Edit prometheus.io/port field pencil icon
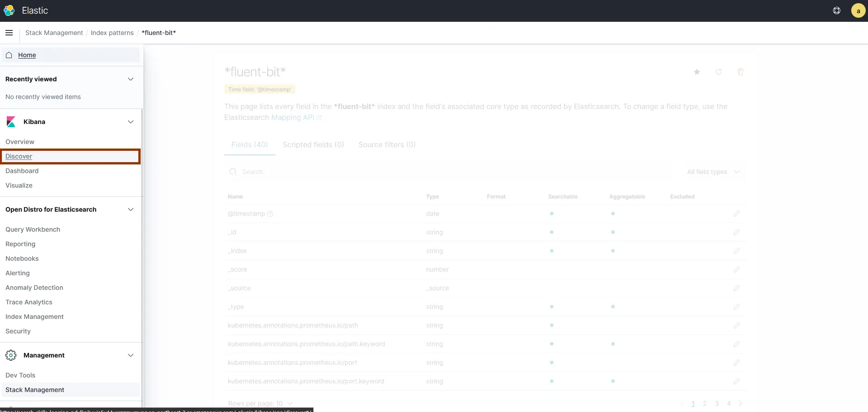 point(736,362)
